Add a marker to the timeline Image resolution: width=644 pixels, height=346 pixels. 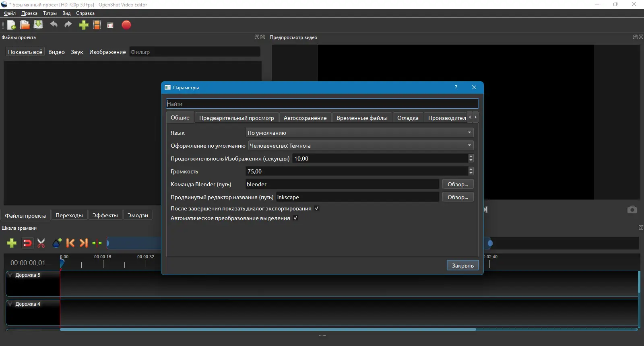pyautogui.click(x=57, y=243)
